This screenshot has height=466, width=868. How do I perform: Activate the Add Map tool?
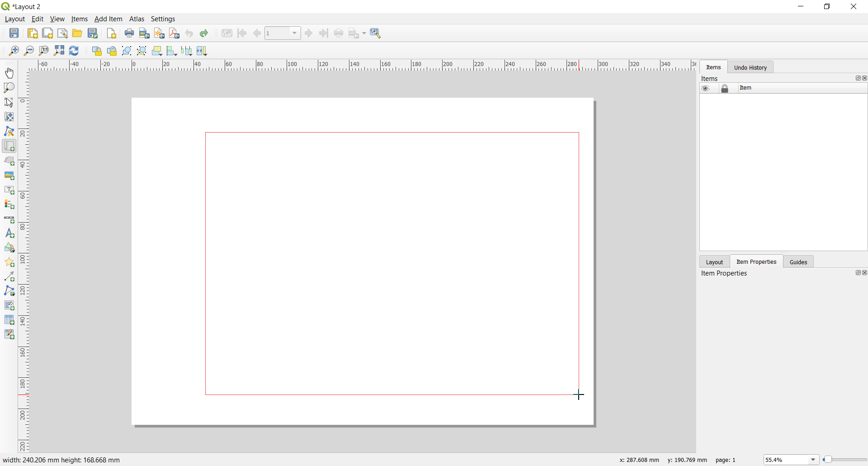[9, 146]
